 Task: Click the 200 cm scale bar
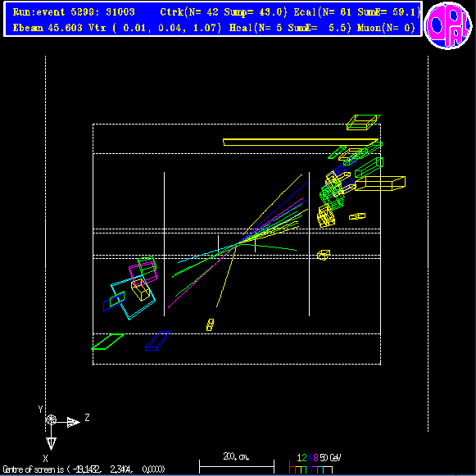coord(237,465)
